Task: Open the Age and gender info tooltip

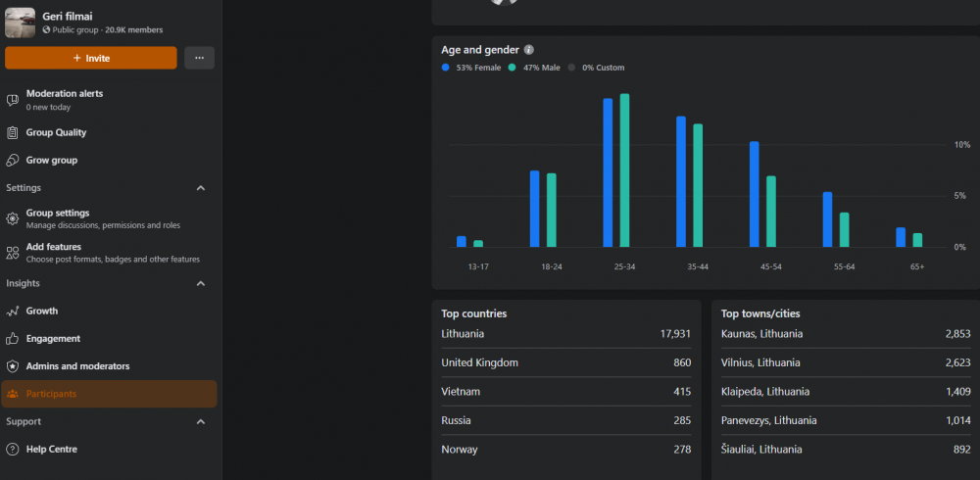Action: coord(529,50)
